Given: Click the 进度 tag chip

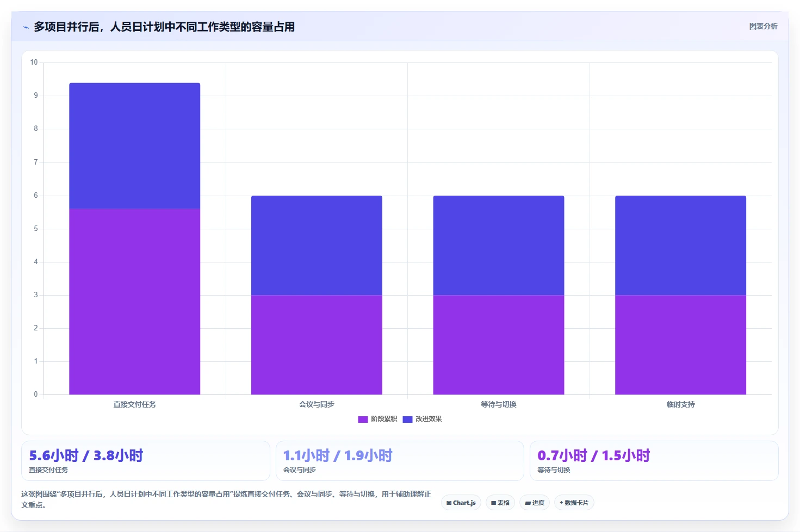Looking at the screenshot, I should coord(535,503).
